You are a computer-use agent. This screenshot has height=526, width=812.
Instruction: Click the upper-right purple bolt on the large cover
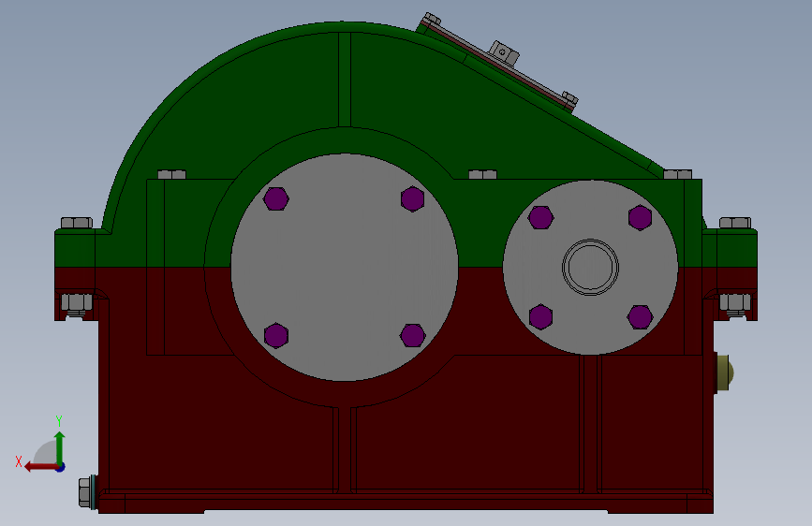(x=413, y=198)
